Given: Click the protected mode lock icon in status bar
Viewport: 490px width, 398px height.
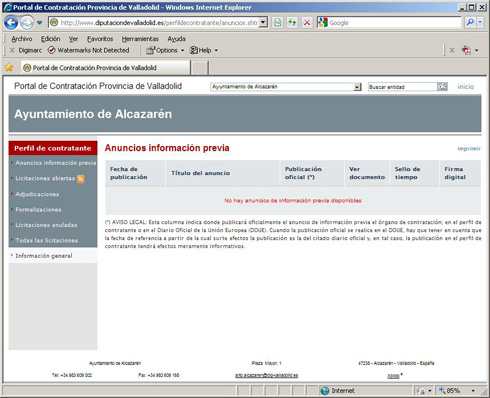Looking at the screenshot, I should pyautogui.click(x=421, y=391).
